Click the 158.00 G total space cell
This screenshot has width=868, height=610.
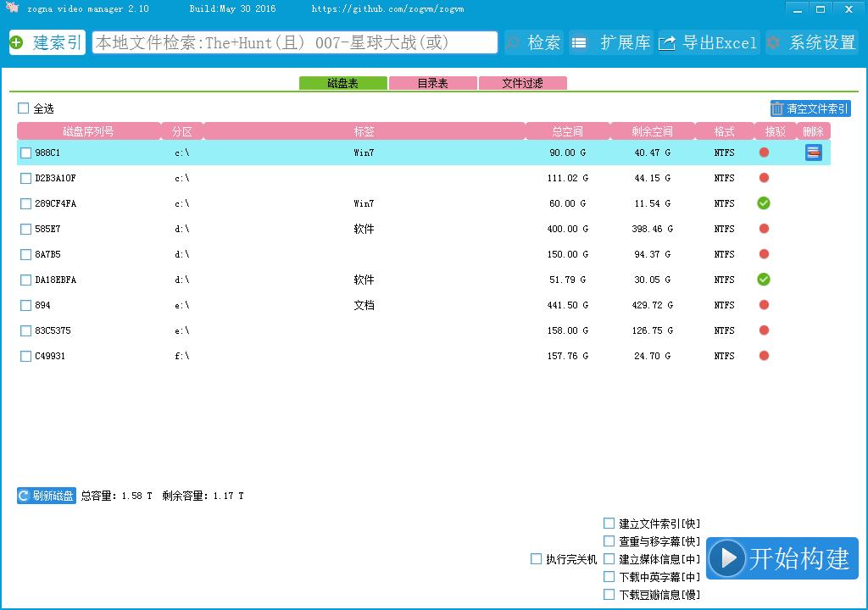pyautogui.click(x=567, y=330)
